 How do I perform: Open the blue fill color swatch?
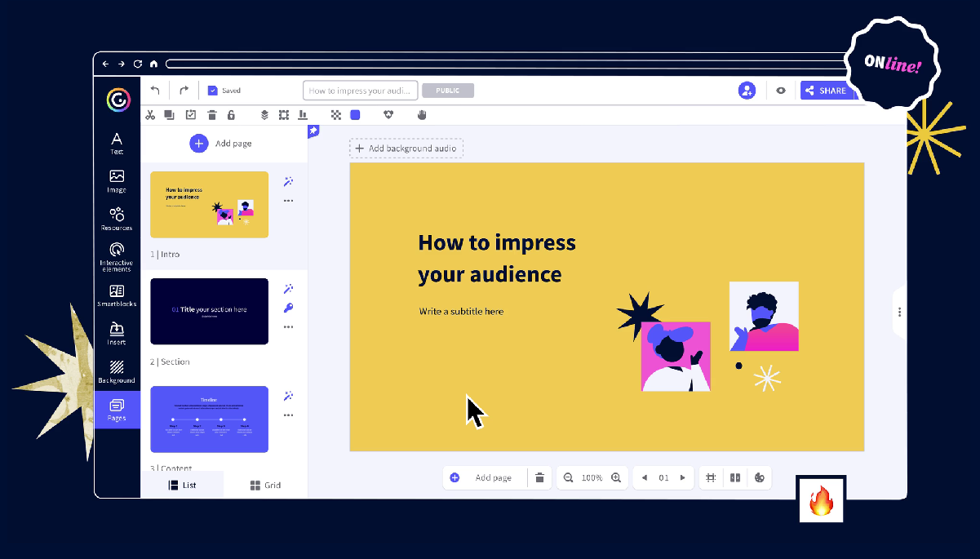click(x=355, y=114)
